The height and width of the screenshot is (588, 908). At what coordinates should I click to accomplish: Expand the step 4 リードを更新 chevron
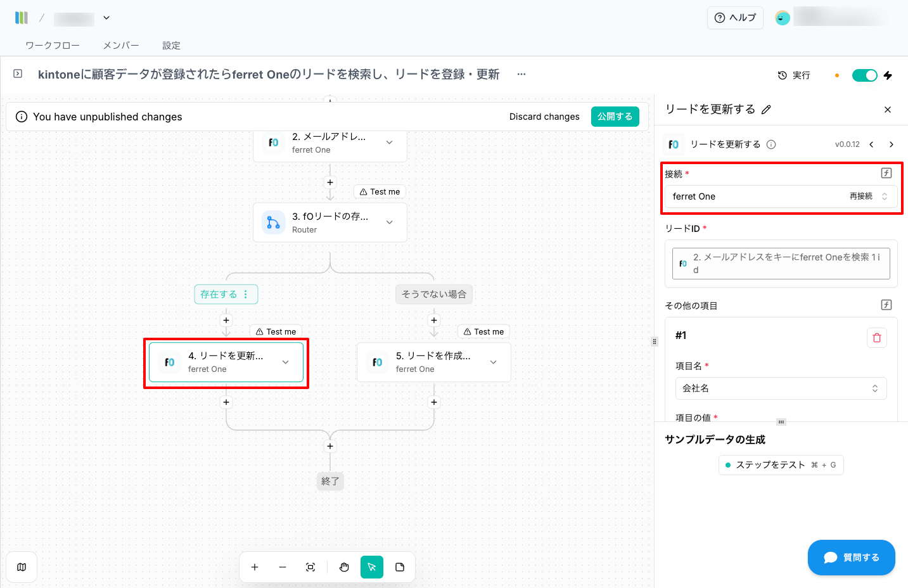pos(286,362)
